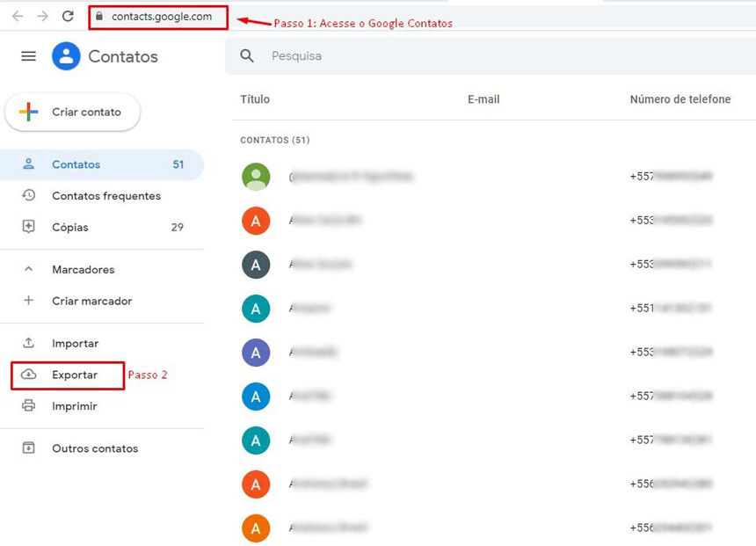Click the padlock site security icon
The image size is (756, 546).
(99, 17)
